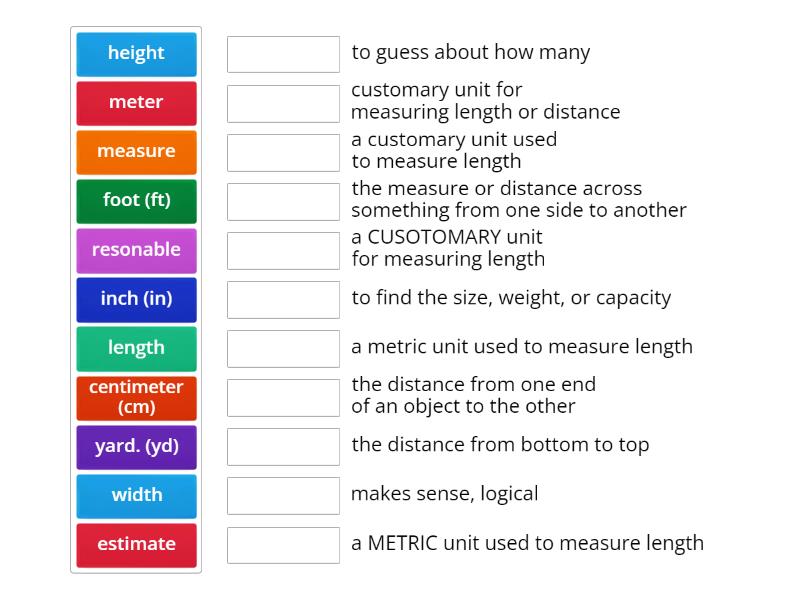Click the box beside 'a customary unit used to measure length'
Viewport: 800px width, 600px height.
point(283,152)
